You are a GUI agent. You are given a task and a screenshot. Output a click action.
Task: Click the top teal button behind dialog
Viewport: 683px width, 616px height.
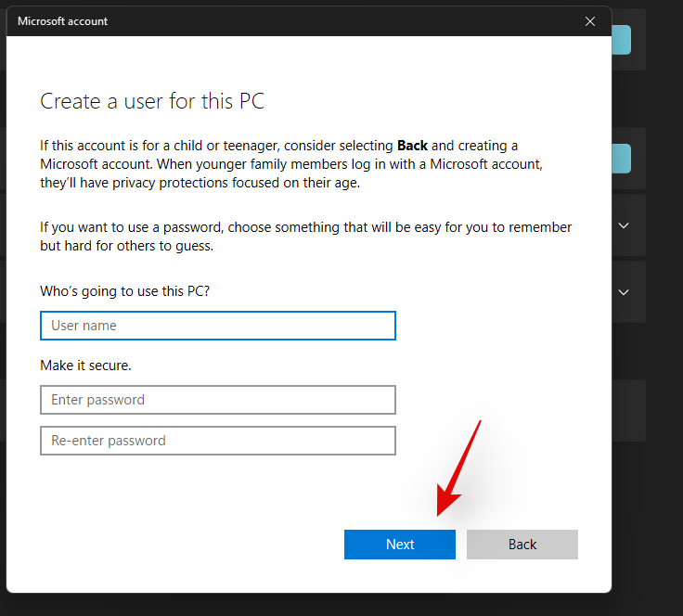(x=622, y=40)
